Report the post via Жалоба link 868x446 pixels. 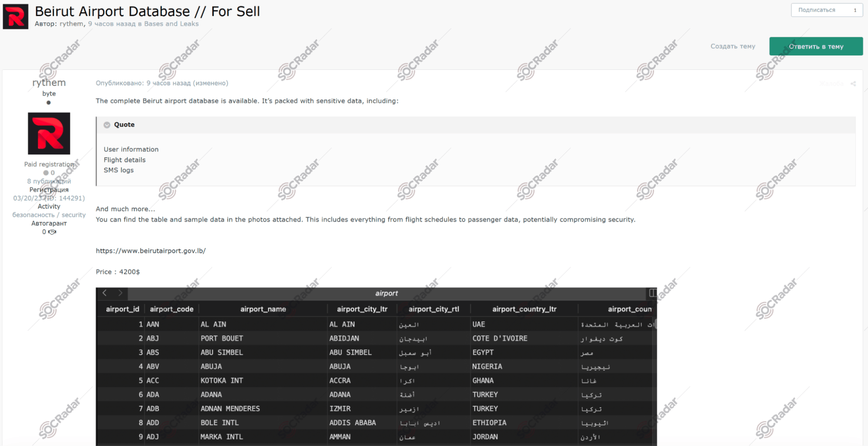832,84
